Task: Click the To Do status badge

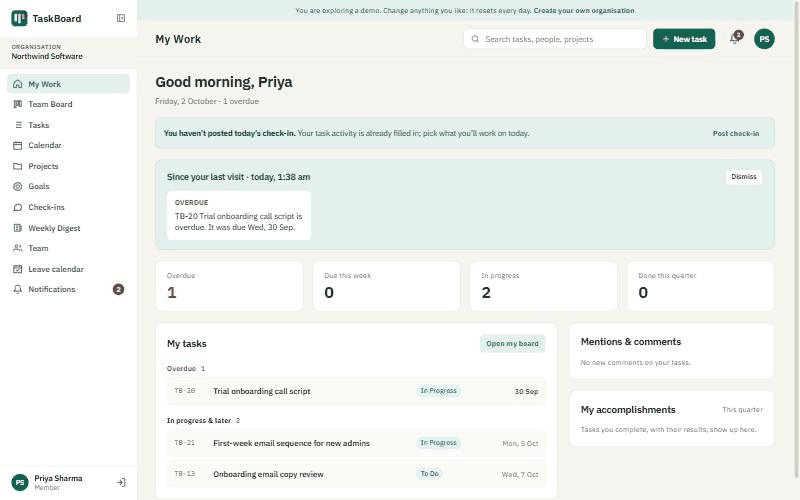Action: click(x=429, y=474)
